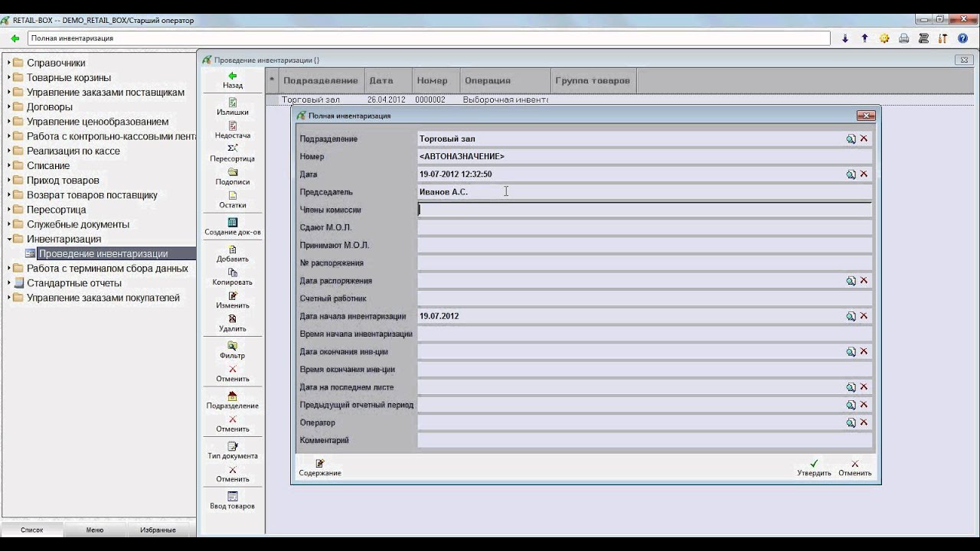Click the Комментарий input field

(645, 440)
